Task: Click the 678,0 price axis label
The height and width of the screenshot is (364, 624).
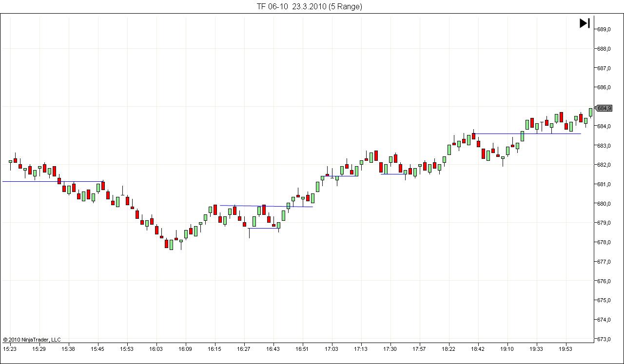Action: [x=604, y=242]
